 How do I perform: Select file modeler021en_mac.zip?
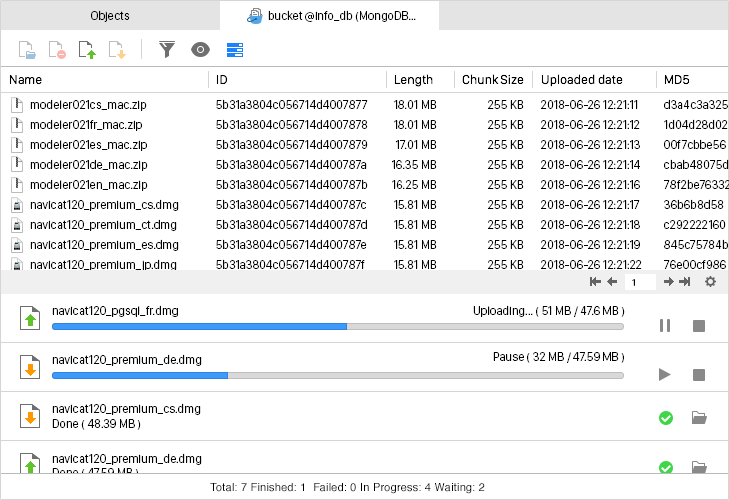[x=88, y=185]
